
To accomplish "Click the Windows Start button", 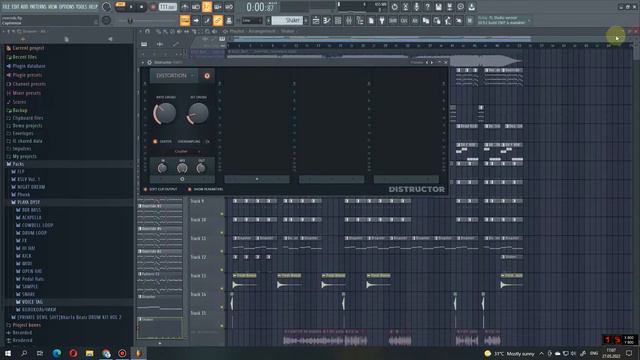I will (8, 353).
